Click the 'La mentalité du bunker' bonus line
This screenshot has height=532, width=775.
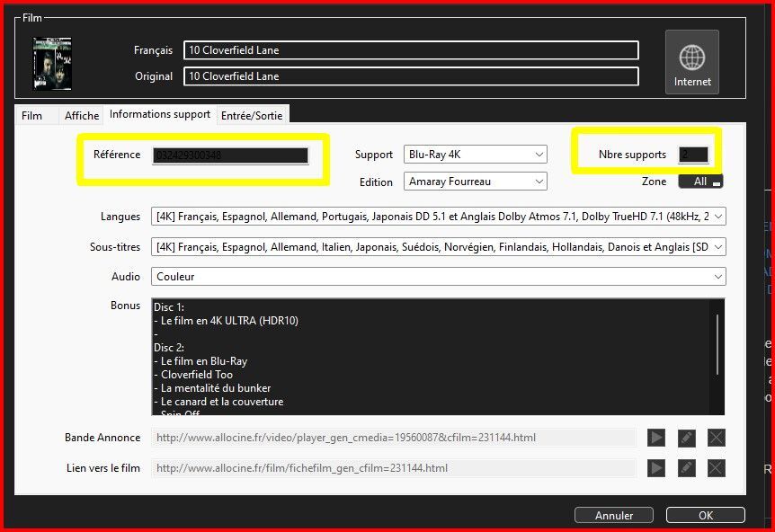[x=212, y=388]
